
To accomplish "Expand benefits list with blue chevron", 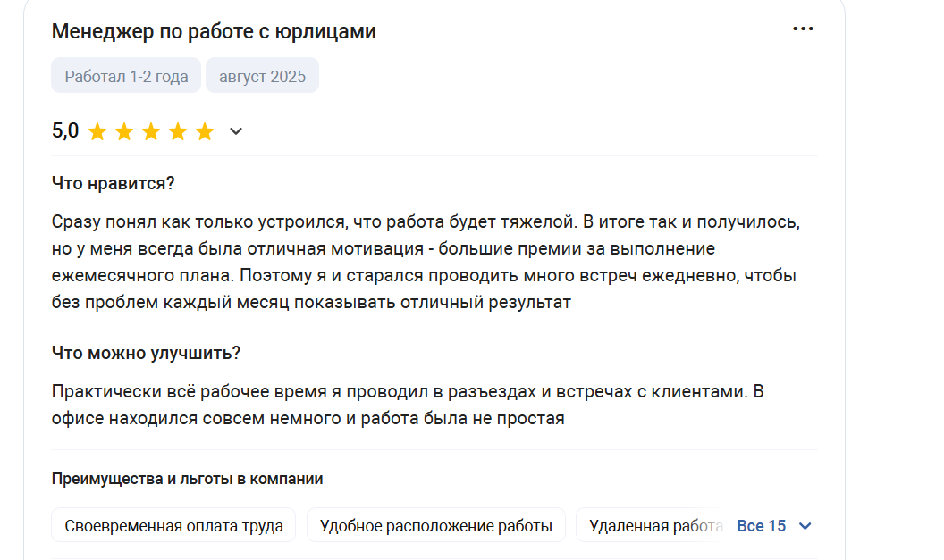I will [x=805, y=526].
